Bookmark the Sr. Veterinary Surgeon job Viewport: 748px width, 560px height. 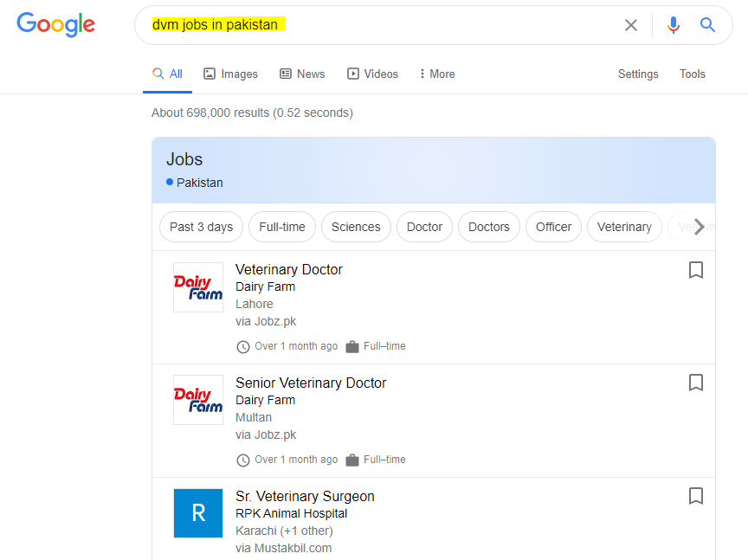click(x=695, y=496)
